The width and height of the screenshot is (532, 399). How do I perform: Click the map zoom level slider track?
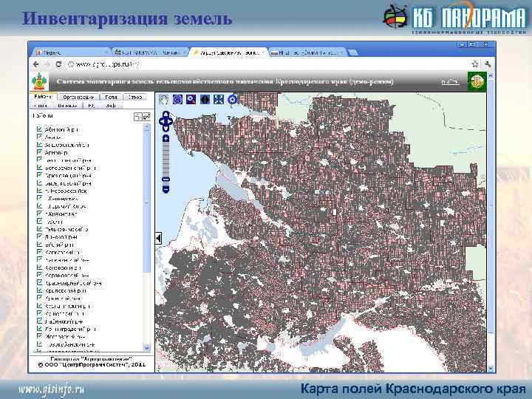tap(166, 160)
